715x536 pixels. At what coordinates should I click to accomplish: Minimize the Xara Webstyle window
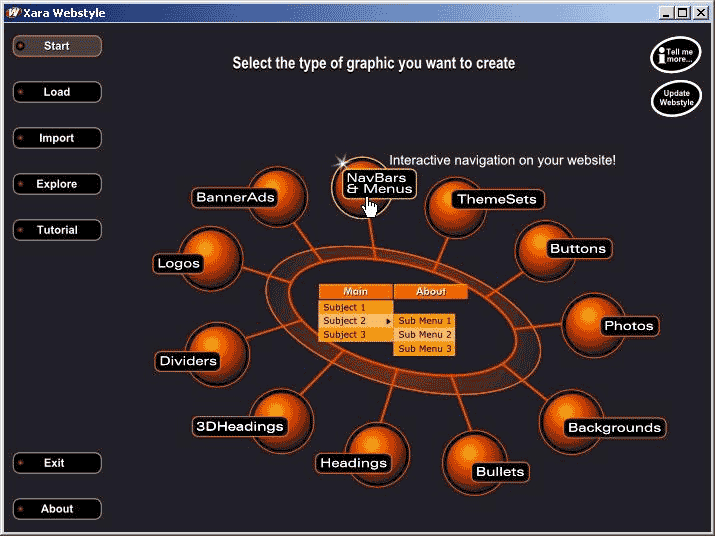click(x=666, y=13)
